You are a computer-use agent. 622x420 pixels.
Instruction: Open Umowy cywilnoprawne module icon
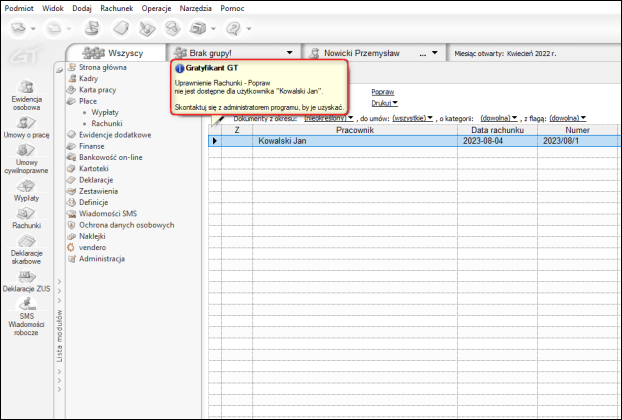(x=26, y=159)
